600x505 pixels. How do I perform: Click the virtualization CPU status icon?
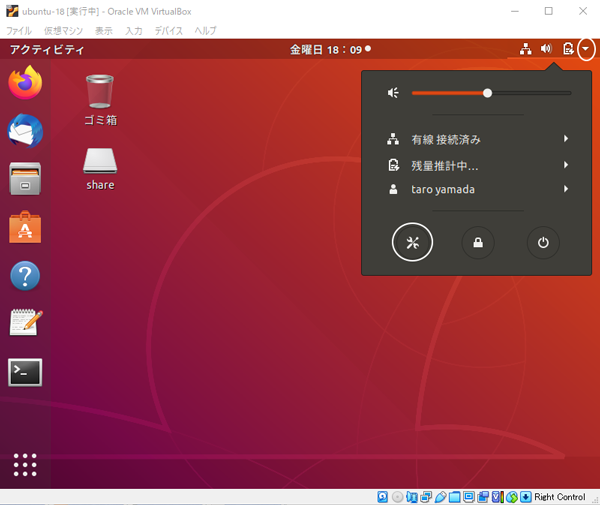pos(497,497)
